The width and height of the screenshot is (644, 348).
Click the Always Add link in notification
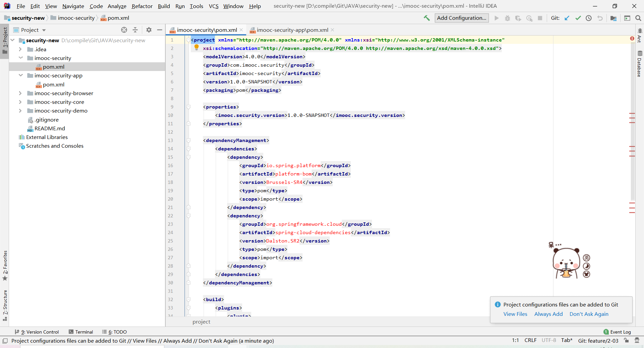click(548, 314)
